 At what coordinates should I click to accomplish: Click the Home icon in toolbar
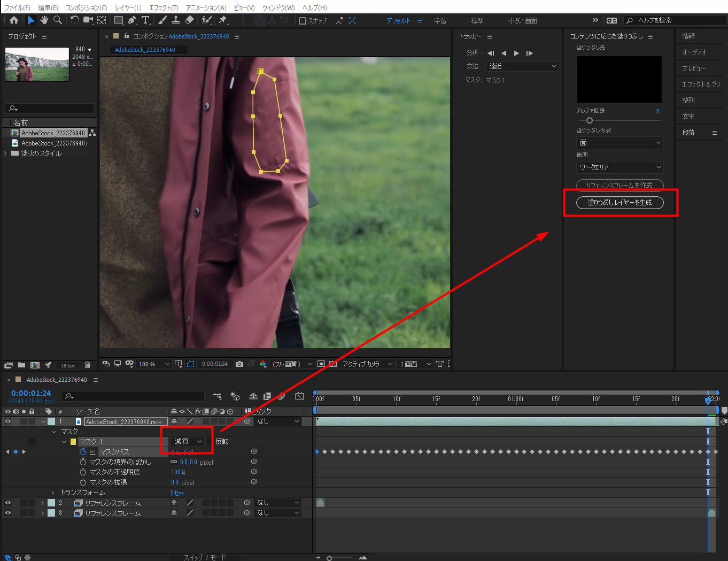(14, 20)
